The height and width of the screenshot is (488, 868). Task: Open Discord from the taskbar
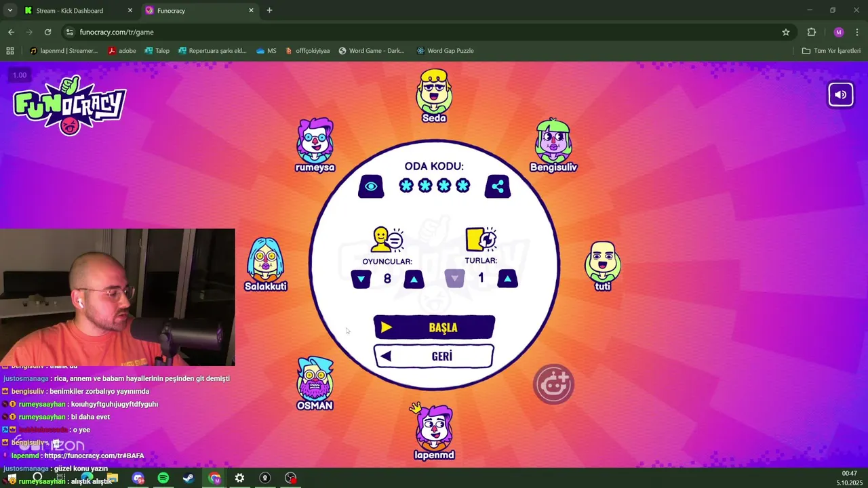[138, 478]
